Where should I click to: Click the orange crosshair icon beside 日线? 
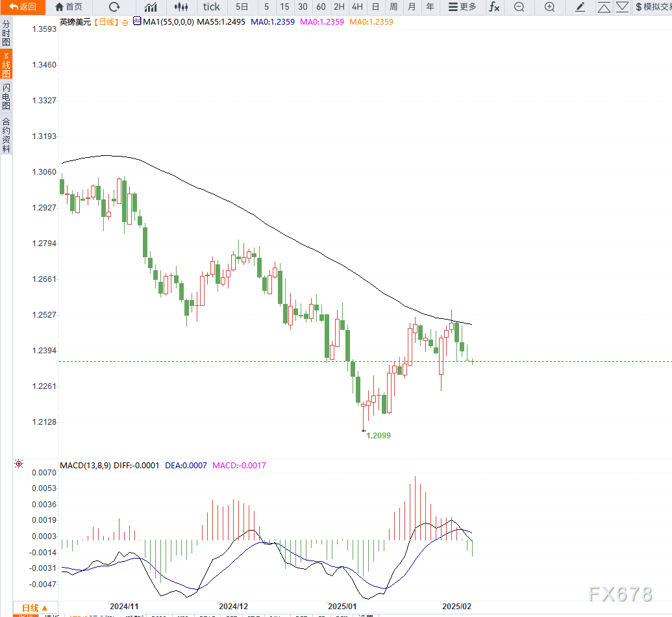(x=125, y=22)
